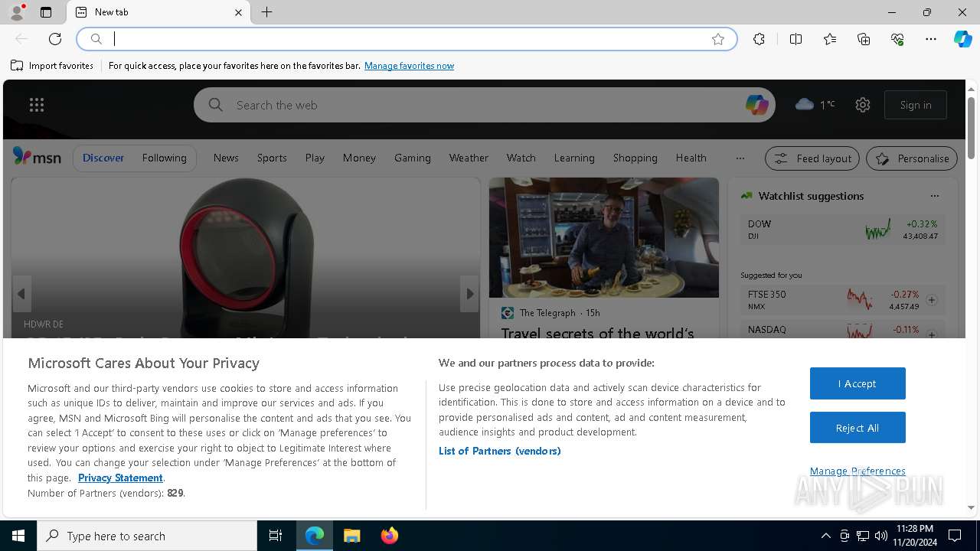980x551 pixels.
Task: Open the Windows Start menu
Action: [18, 536]
